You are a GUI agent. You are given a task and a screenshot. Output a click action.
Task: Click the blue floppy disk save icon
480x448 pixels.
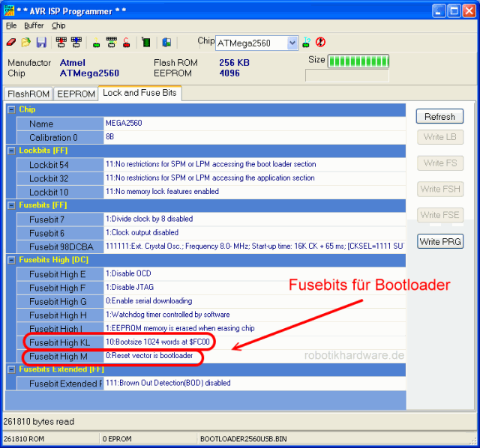click(40, 43)
